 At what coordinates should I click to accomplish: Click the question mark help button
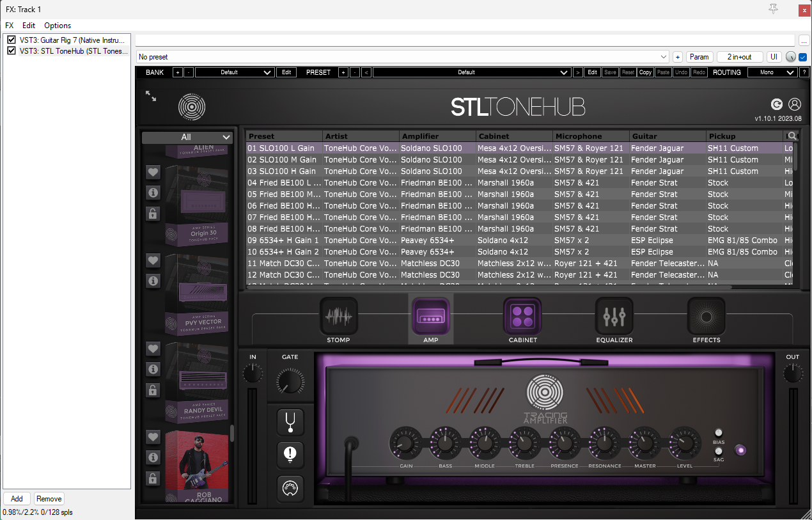pyautogui.click(x=804, y=72)
